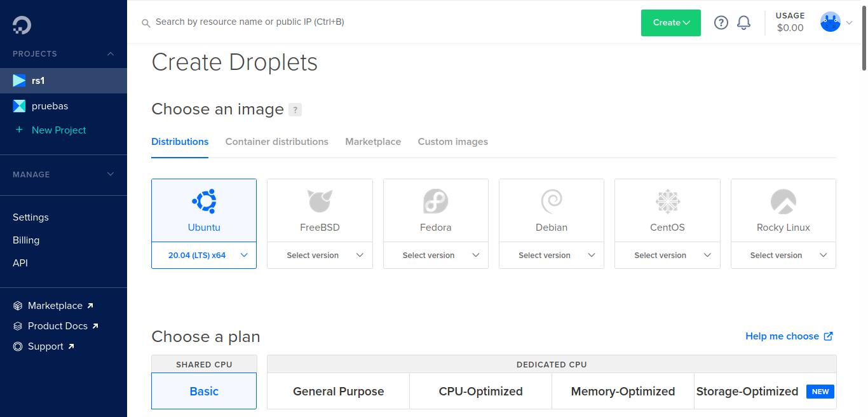Image resolution: width=868 pixels, height=417 pixels.
Task: Click the CentOS logo icon
Action: [x=667, y=202]
